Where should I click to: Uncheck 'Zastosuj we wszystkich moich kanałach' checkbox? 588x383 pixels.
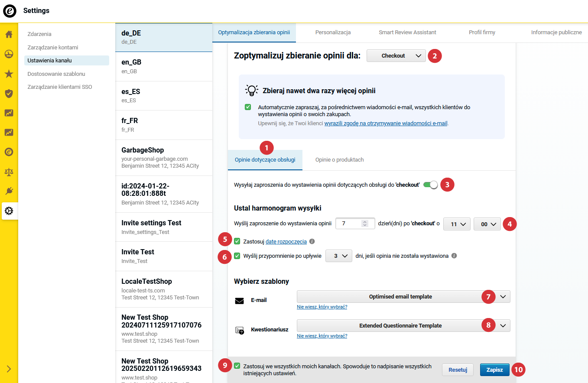(x=237, y=366)
